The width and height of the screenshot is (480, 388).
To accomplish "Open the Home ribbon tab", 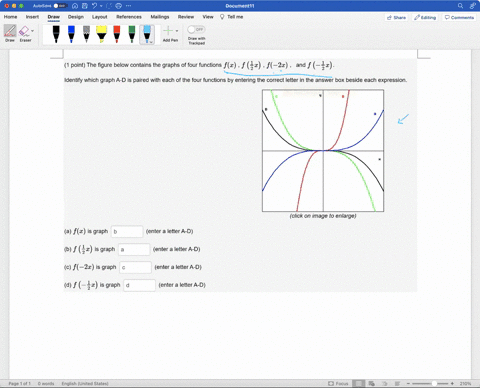I will [x=10, y=17].
